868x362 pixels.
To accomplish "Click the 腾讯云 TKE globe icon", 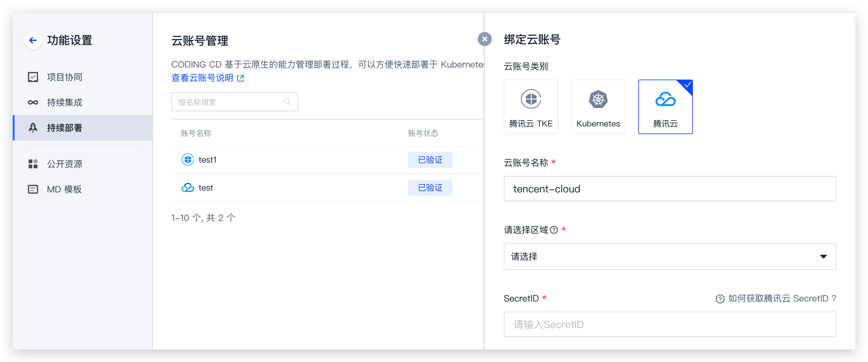I will [531, 99].
